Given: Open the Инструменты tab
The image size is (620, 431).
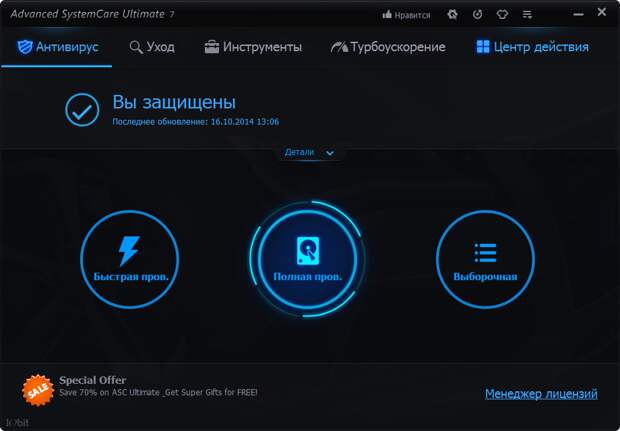Looking at the screenshot, I should 253,47.
